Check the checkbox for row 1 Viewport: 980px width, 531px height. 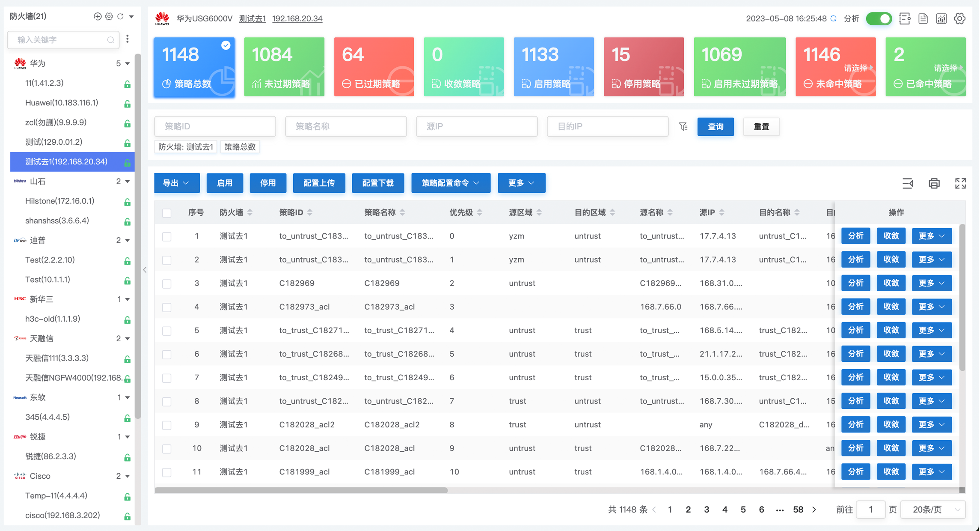[x=167, y=236]
